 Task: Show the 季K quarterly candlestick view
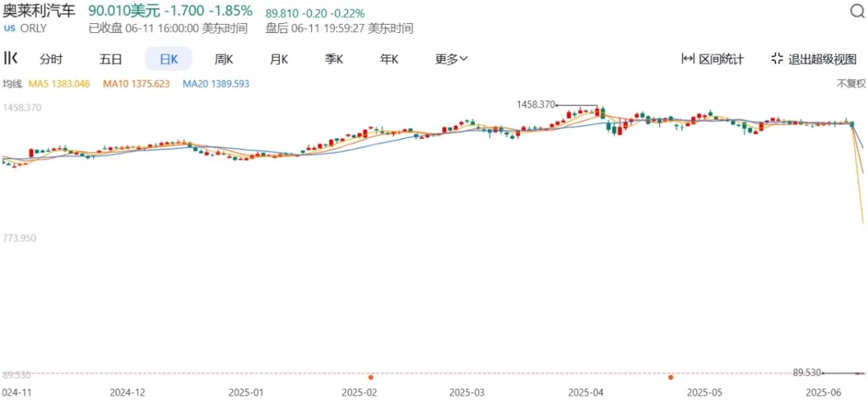pyautogui.click(x=334, y=59)
